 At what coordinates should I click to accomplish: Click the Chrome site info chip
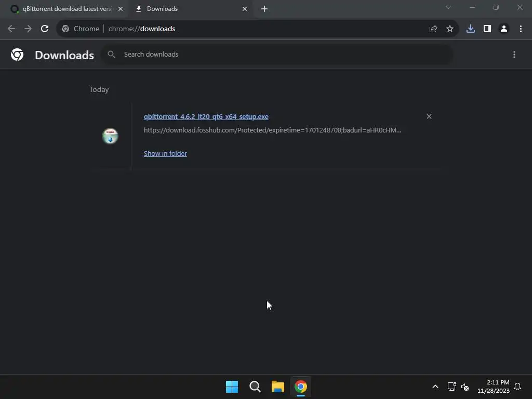[81, 29]
